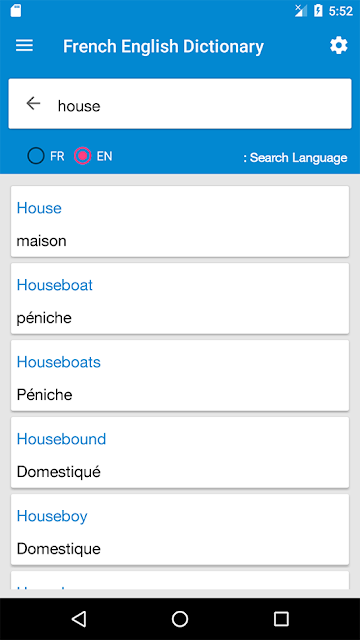360x640 pixels.
Task: Tap the battery icon in status bar
Action: 318,11
